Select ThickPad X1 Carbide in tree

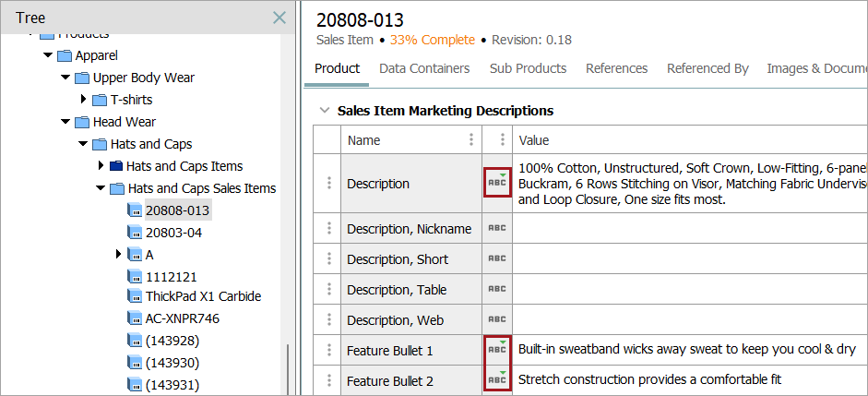click(x=203, y=296)
